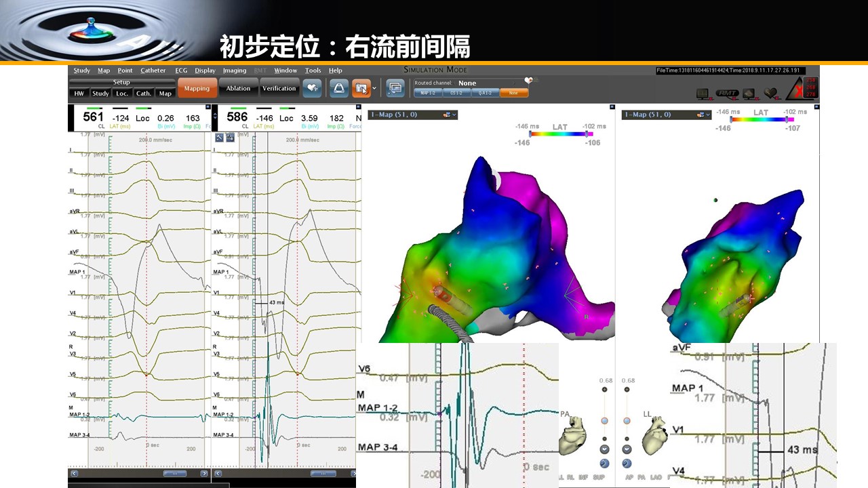
Task: Click the blue rotate button under right slider
Action: tap(627, 464)
